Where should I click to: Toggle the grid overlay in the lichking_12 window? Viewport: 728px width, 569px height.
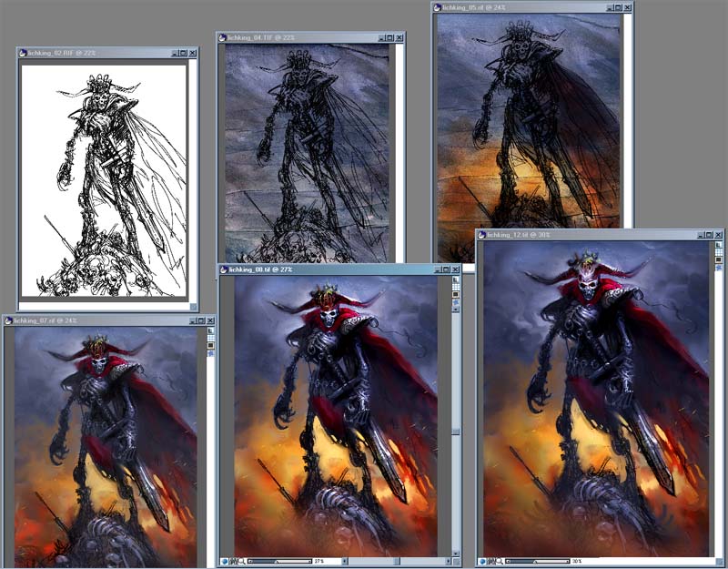coord(719,252)
